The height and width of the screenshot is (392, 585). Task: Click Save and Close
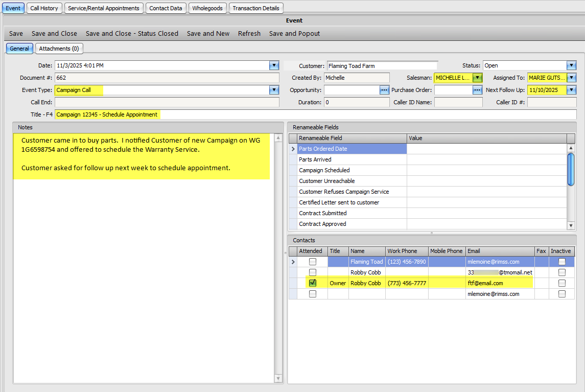click(55, 34)
